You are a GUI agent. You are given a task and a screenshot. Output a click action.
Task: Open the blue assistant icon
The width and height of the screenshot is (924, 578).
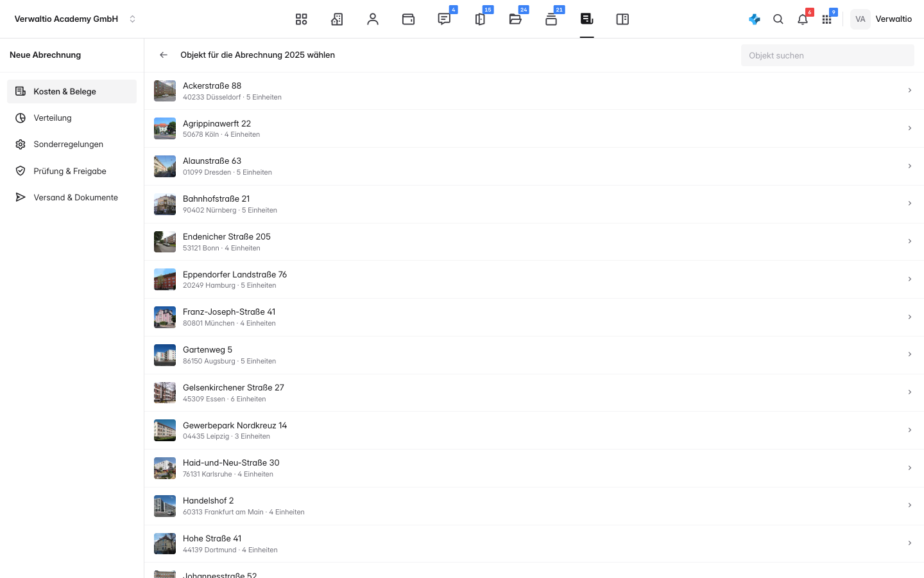tap(755, 19)
